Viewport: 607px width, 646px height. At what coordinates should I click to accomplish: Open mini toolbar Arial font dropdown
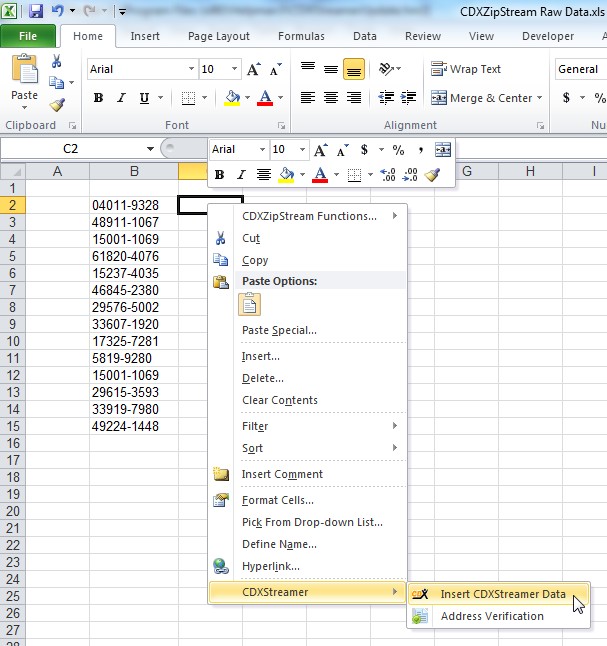point(262,149)
